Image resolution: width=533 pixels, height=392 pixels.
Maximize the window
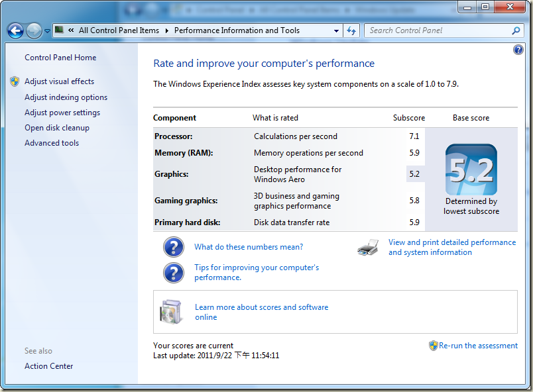(x=485, y=7)
